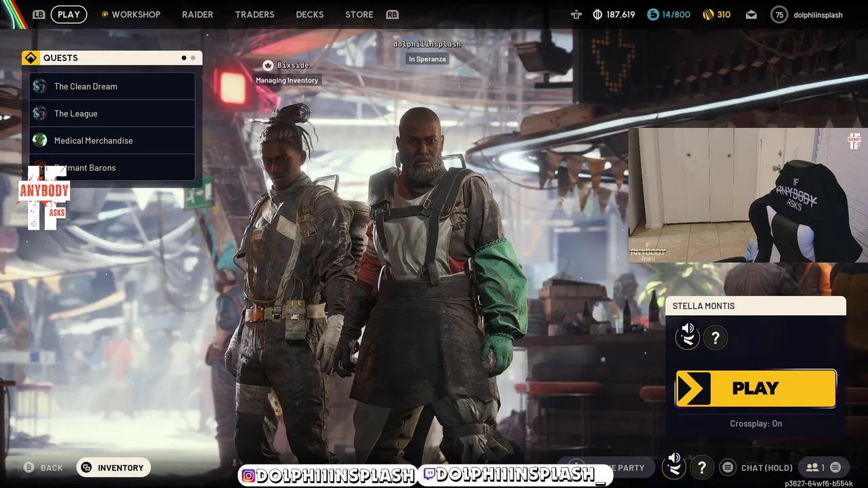Click the blue stash capacity icon
Image resolution: width=868 pixels, height=488 pixels.
[x=652, y=14]
